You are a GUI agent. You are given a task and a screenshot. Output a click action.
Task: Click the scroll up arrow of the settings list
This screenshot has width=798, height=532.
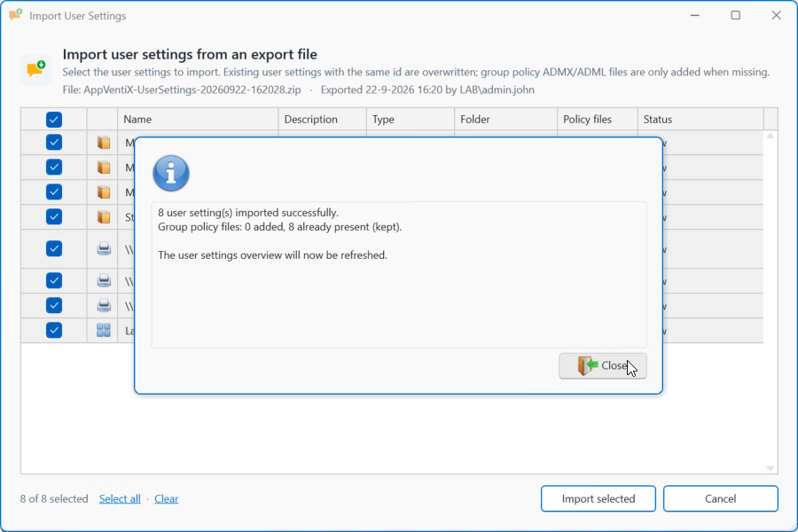770,136
